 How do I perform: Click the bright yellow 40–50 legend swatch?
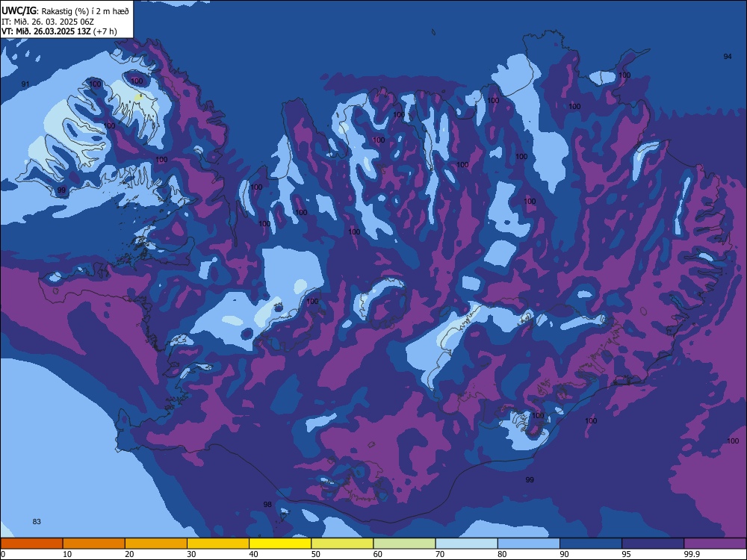[x=280, y=544]
